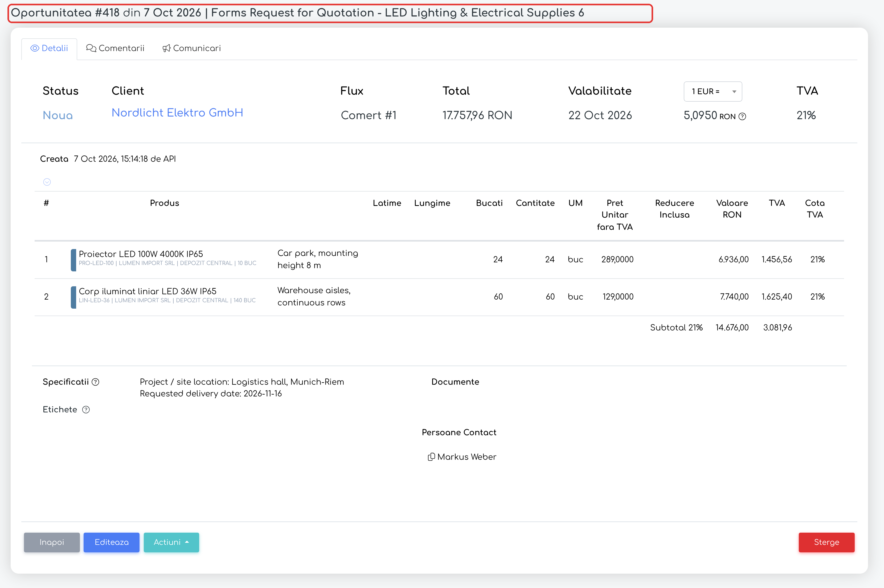Image resolution: width=884 pixels, height=588 pixels.
Task: Click the note 'Warehouse aisles, continuous rows'
Action: [x=314, y=296]
